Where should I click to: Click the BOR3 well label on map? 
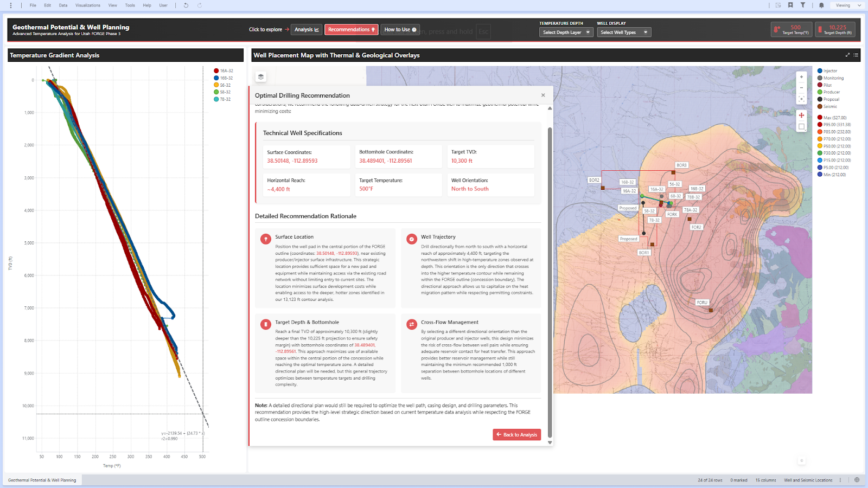681,165
